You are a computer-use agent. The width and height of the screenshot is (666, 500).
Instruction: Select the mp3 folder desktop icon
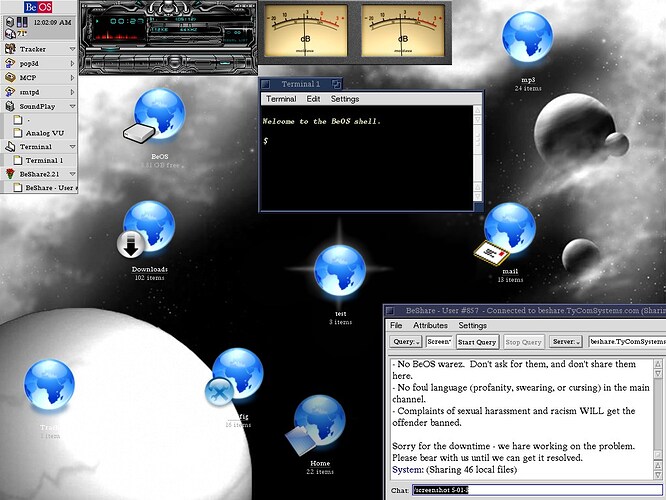[527, 38]
